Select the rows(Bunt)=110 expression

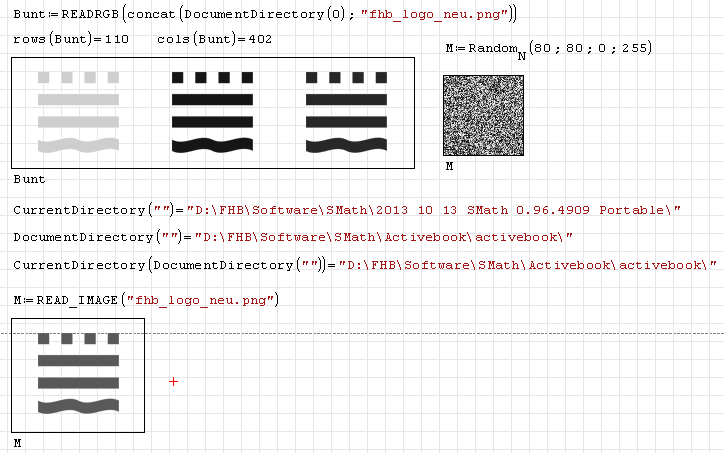[71, 39]
